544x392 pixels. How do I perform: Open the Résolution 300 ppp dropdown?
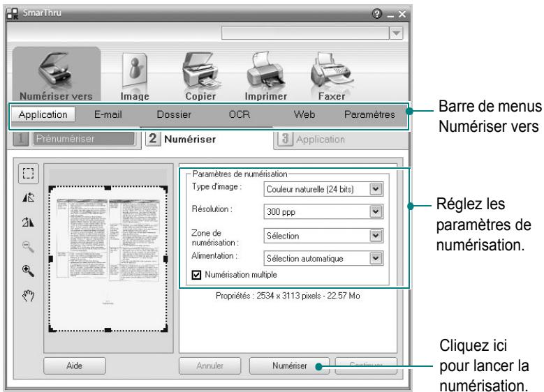pyautogui.click(x=376, y=212)
